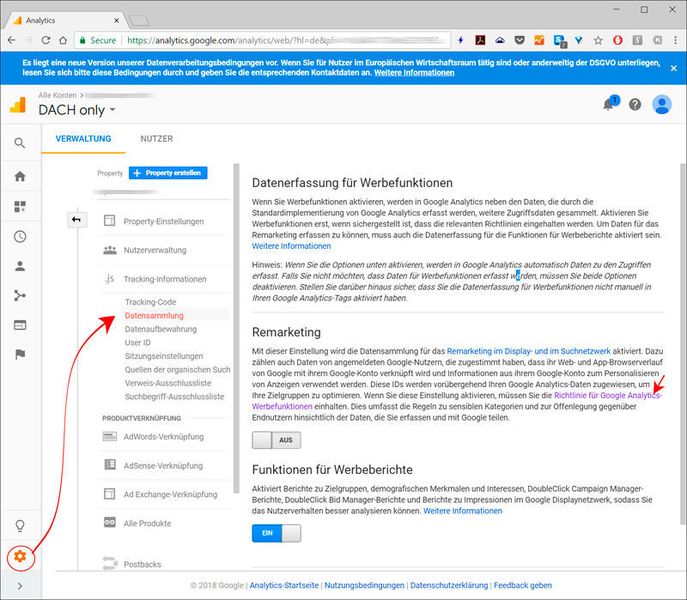Select Sitzungseinstellungen

click(x=164, y=356)
